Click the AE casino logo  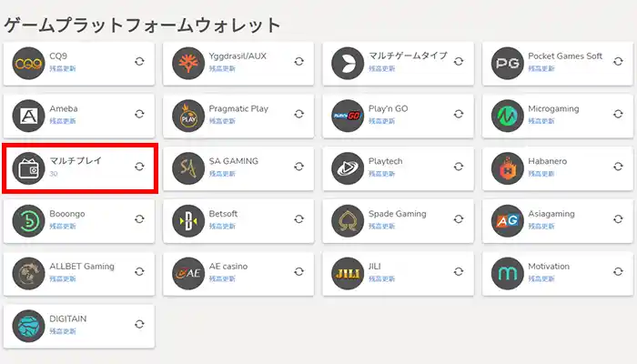pyautogui.click(x=187, y=272)
